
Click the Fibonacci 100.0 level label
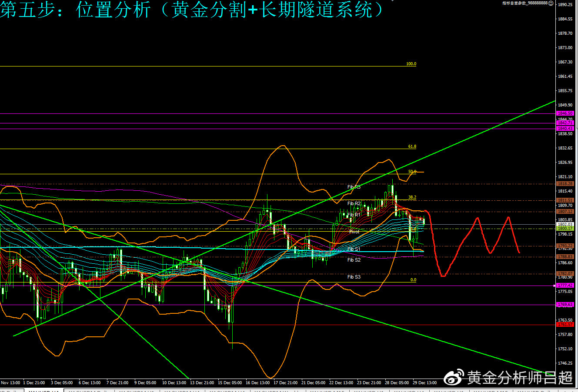[411, 64]
